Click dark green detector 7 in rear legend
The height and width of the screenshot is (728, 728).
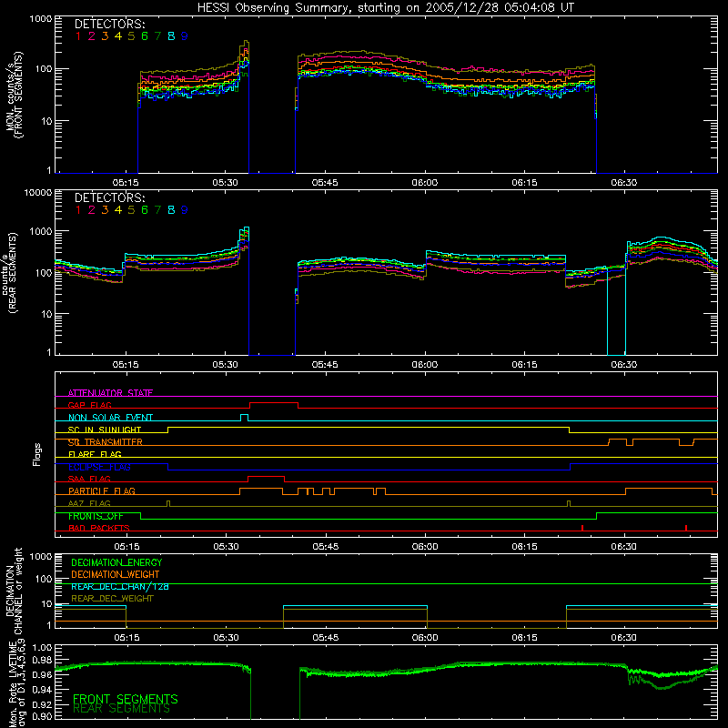click(x=157, y=210)
